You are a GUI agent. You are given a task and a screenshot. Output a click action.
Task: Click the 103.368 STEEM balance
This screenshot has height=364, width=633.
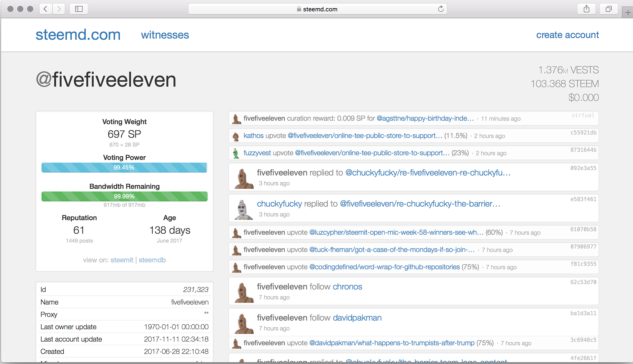pyautogui.click(x=565, y=84)
